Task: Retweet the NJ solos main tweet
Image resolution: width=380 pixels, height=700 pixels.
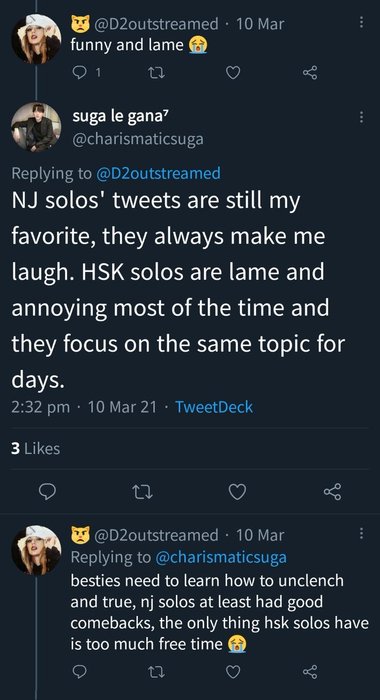Action: (x=143, y=492)
